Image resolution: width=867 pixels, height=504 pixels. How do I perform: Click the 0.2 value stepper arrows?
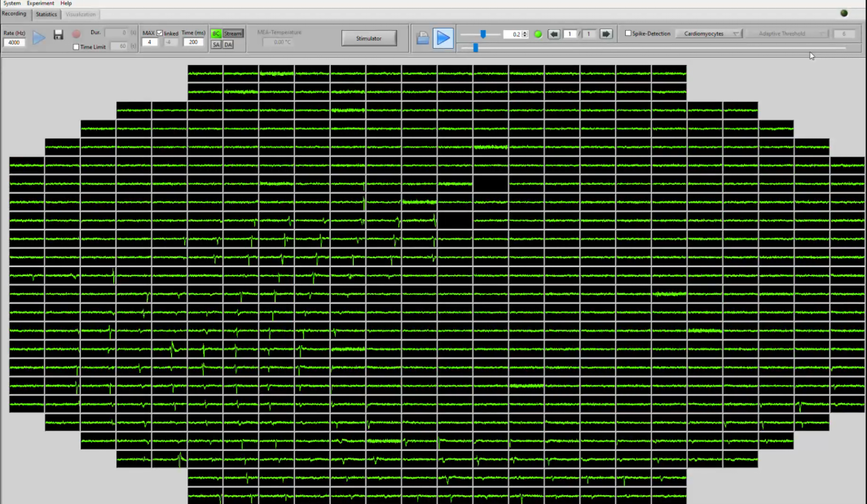pos(525,34)
